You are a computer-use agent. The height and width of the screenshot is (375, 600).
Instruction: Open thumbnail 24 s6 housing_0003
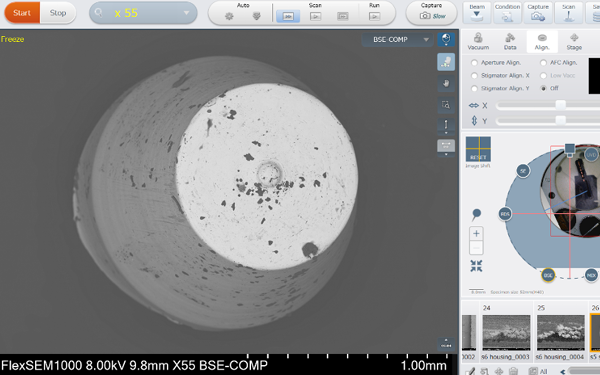pyautogui.click(x=506, y=332)
